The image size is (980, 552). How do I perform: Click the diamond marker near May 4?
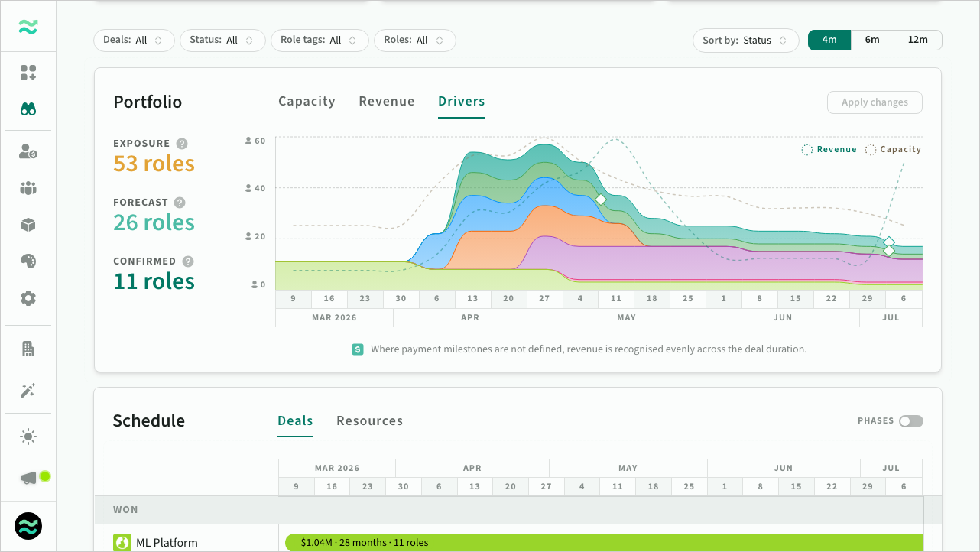pyautogui.click(x=601, y=200)
